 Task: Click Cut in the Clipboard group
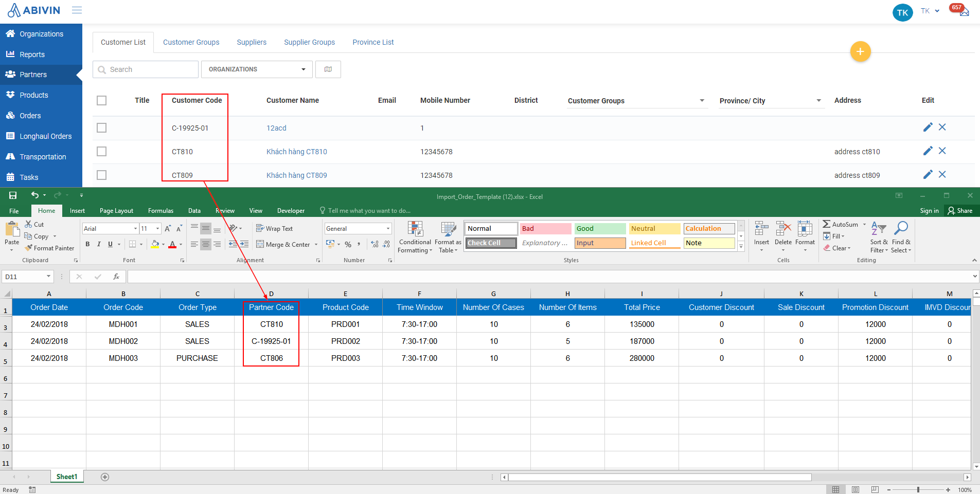tap(34, 225)
